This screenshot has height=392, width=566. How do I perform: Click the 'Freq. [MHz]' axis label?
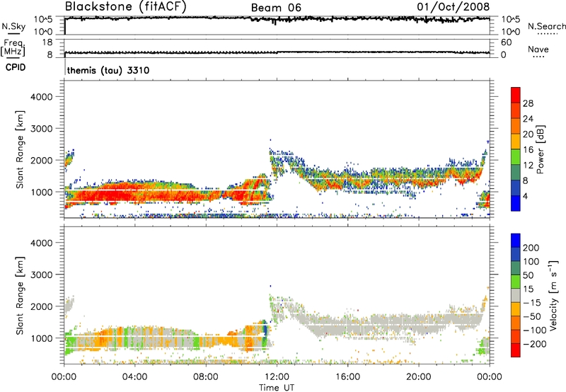(13, 47)
